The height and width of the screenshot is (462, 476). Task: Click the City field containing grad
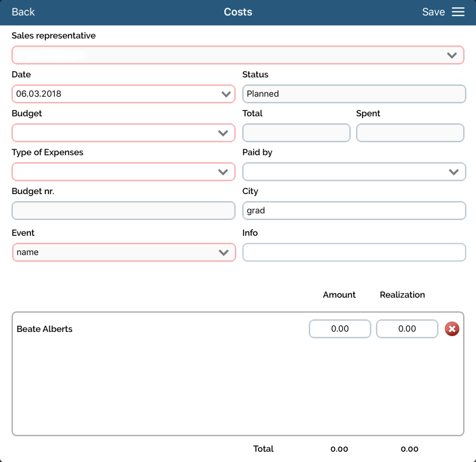(x=354, y=211)
